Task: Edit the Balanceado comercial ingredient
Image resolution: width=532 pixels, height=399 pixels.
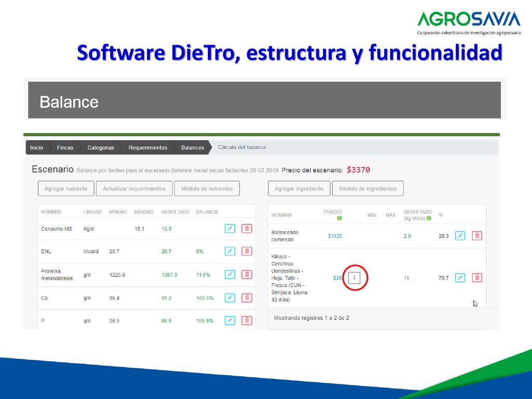Action: click(460, 235)
